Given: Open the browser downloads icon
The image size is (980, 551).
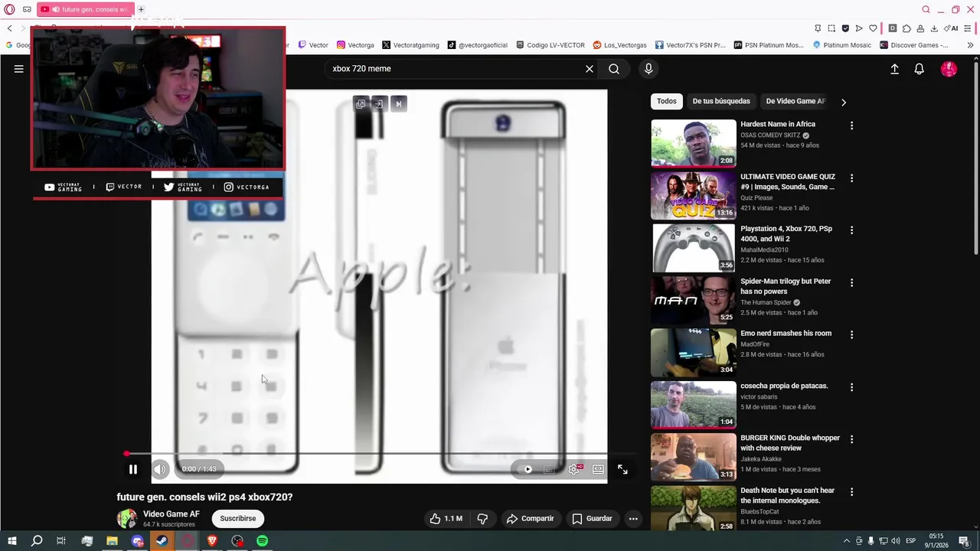Looking at the screenshot, I should 934,28.
